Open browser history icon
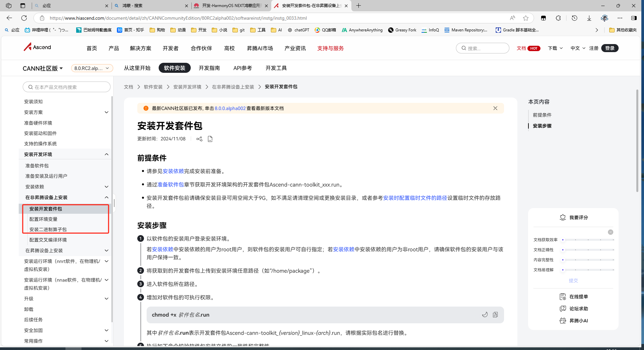 click(575, 18)
